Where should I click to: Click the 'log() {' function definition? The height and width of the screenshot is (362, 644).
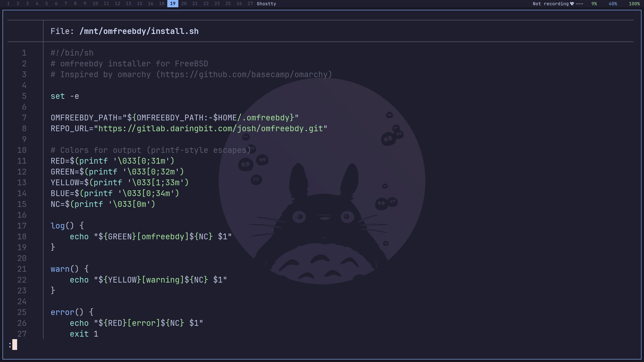click(67, 226)
